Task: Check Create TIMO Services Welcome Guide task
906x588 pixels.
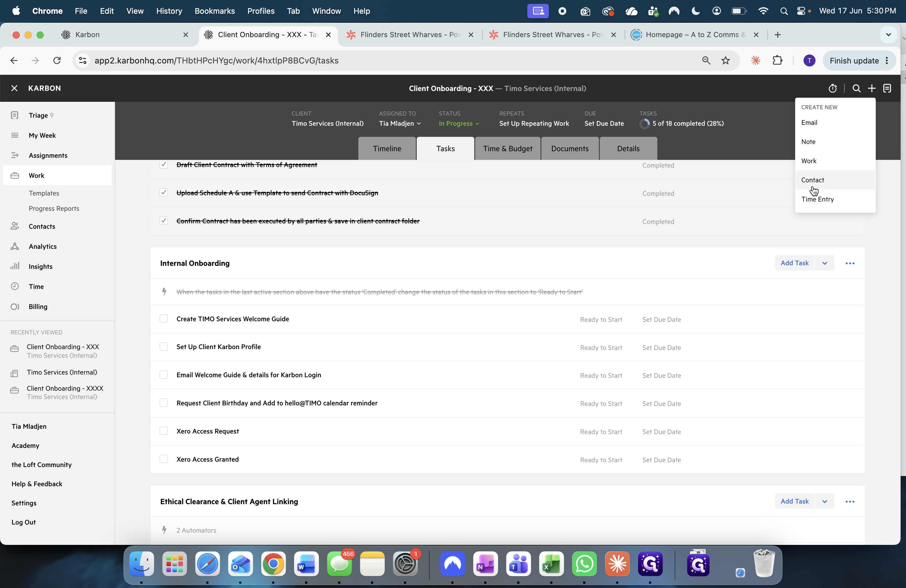Action: click(164, 319)
